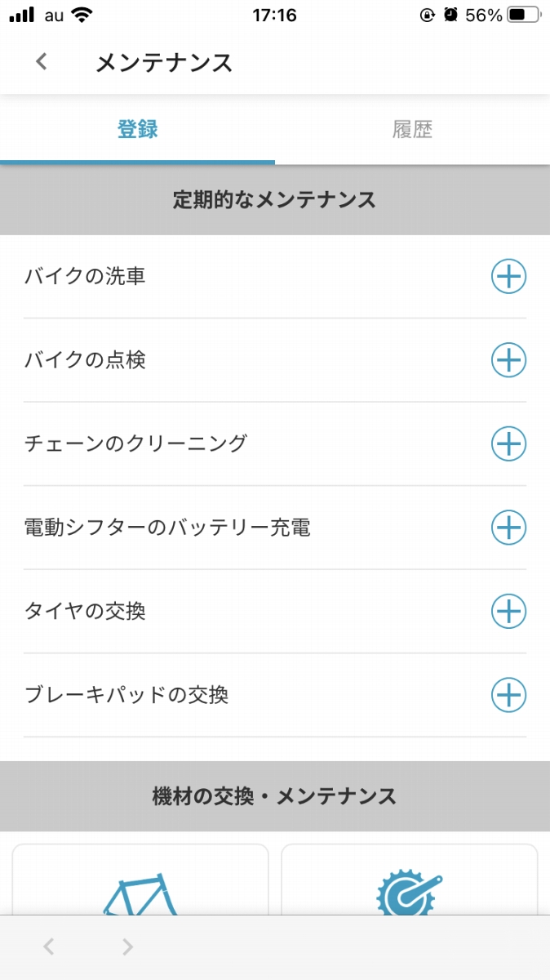
Task: Add 電動シフターのバッテリー充電 entry via plus icon
Action: (x=508, y=528)
